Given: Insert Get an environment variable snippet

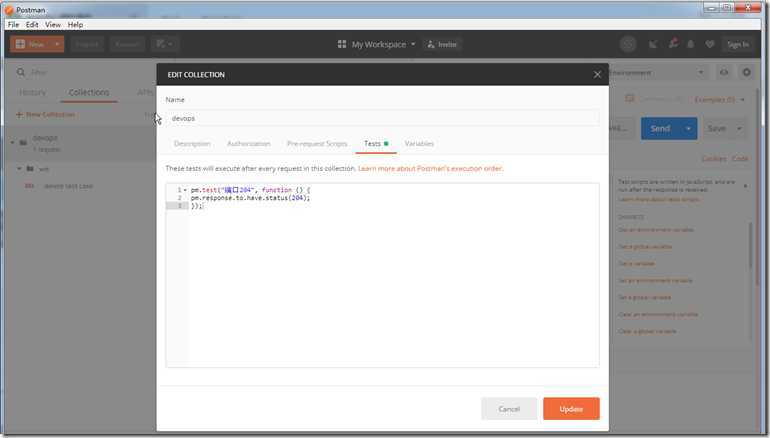Looking at the screenshot, I should (x=656, y=230).
